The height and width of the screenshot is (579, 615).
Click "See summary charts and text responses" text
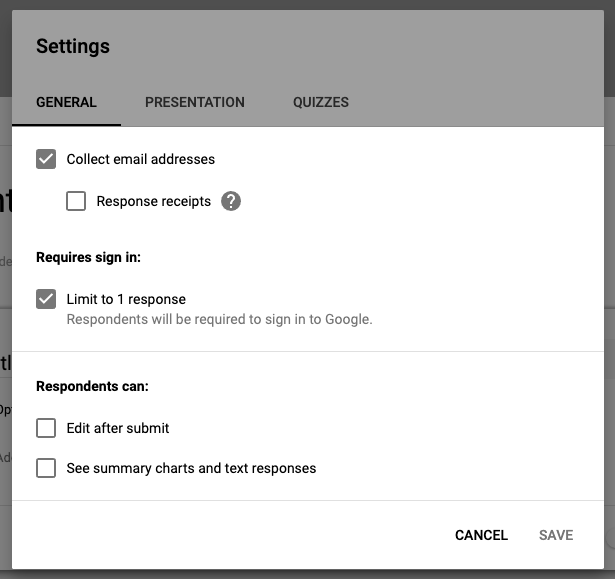click(x=191, y=468)
